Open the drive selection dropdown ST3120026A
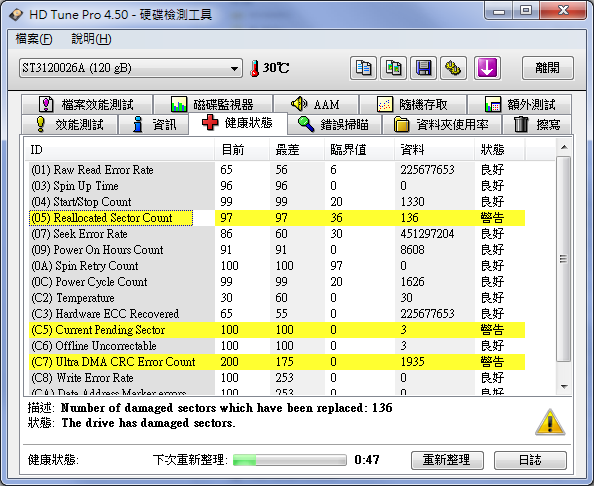The height and width of the screenshot is (486, 594). (131, 68)
